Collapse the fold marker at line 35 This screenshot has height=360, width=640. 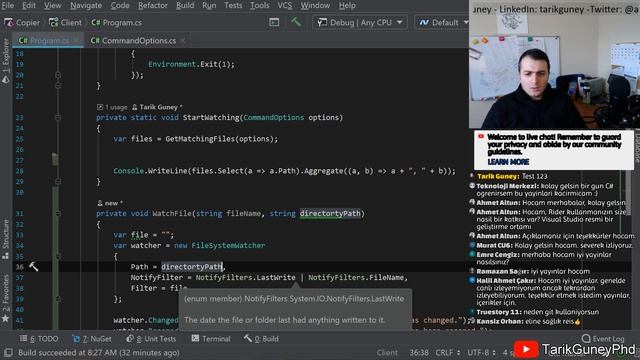(58, 256)
